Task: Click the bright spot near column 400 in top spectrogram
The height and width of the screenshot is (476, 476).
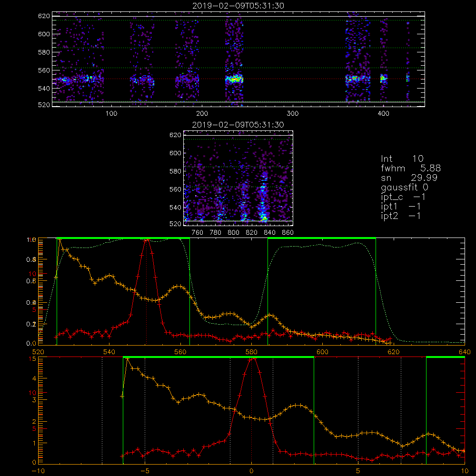Action: (383, 79)
